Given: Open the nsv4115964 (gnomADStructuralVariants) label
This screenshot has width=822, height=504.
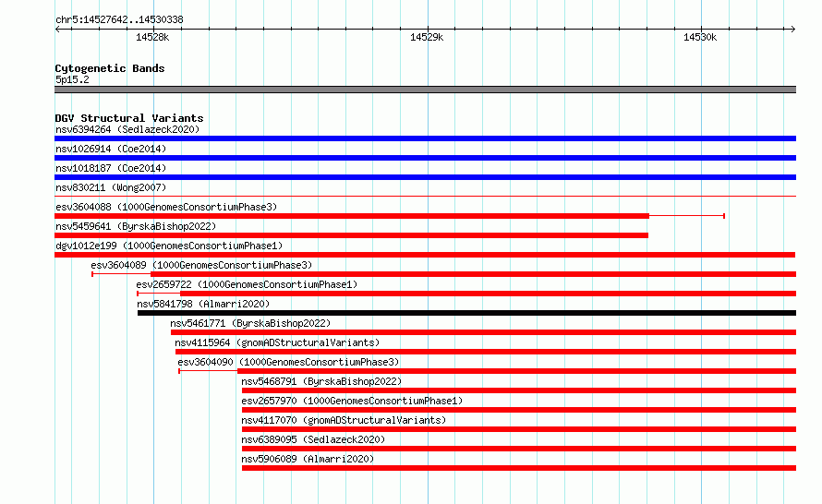Looking at the screenshot, I should pyautogui.click(x=277, y=342).
